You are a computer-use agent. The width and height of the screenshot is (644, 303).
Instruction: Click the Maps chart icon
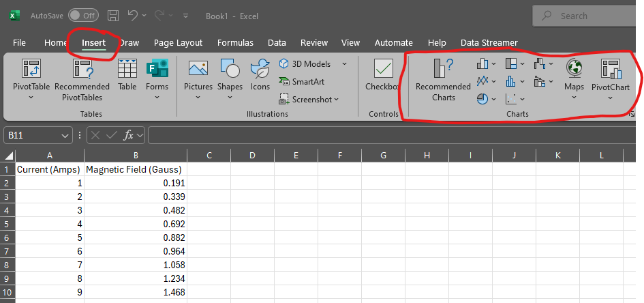pos(574,70)
